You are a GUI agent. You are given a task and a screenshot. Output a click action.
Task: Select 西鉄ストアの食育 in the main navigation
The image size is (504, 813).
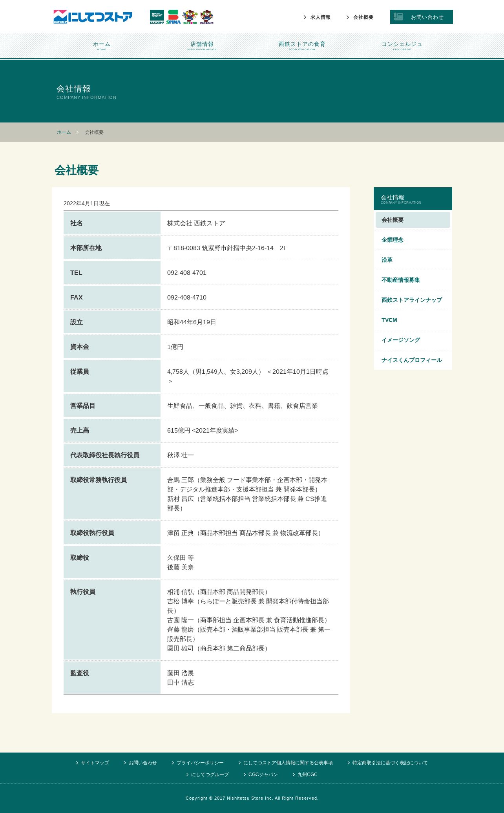tap(302, 46)
